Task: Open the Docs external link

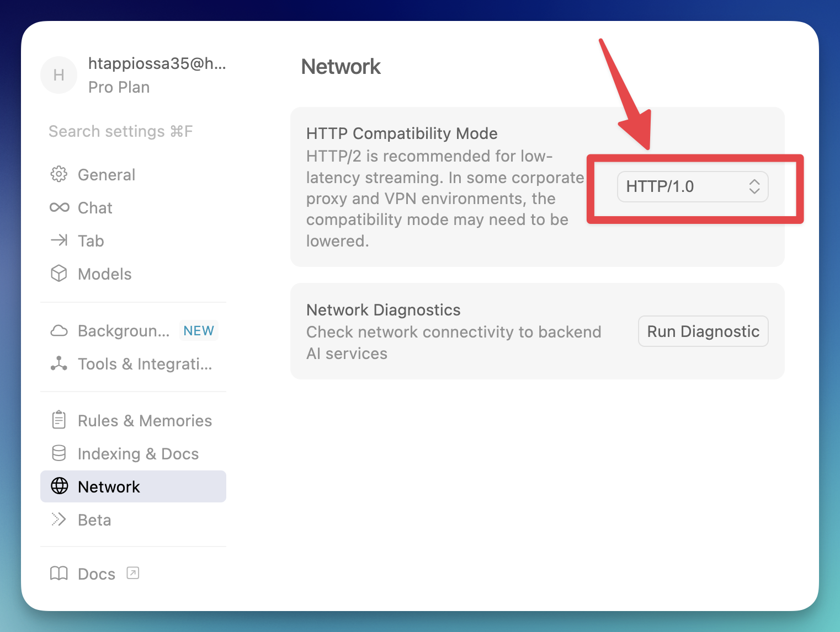Action: [x=133, y=574]
